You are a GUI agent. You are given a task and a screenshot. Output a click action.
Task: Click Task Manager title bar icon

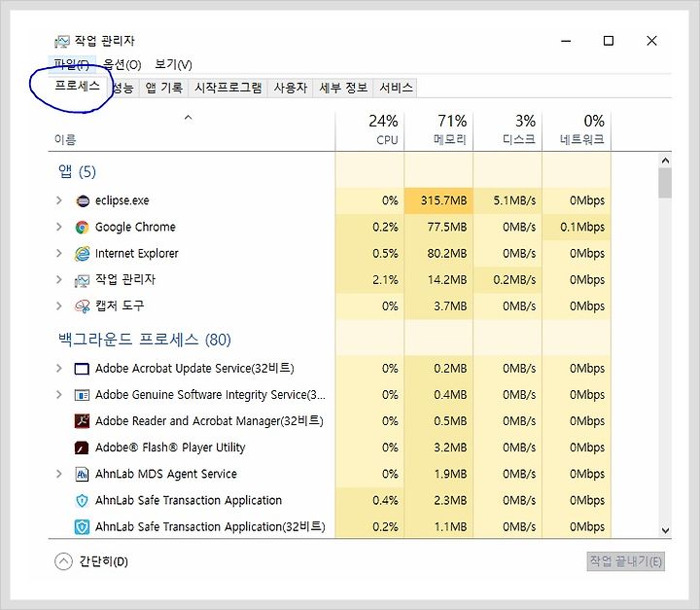tap(62, 42)
